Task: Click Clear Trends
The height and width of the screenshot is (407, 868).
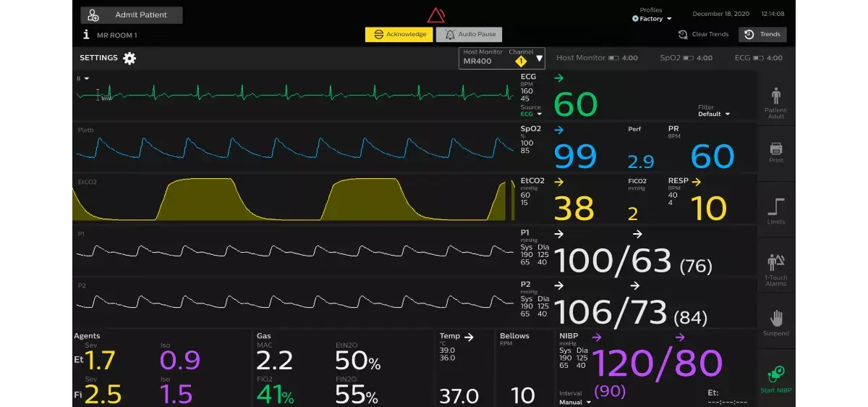Action: tap(703, 35)
